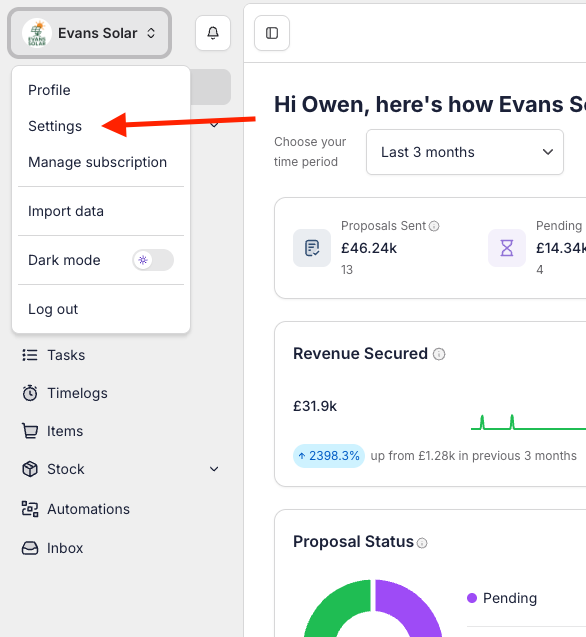Collapse the sidebar panel icon
The image size is (586, 637).
(x=272, y=33)
